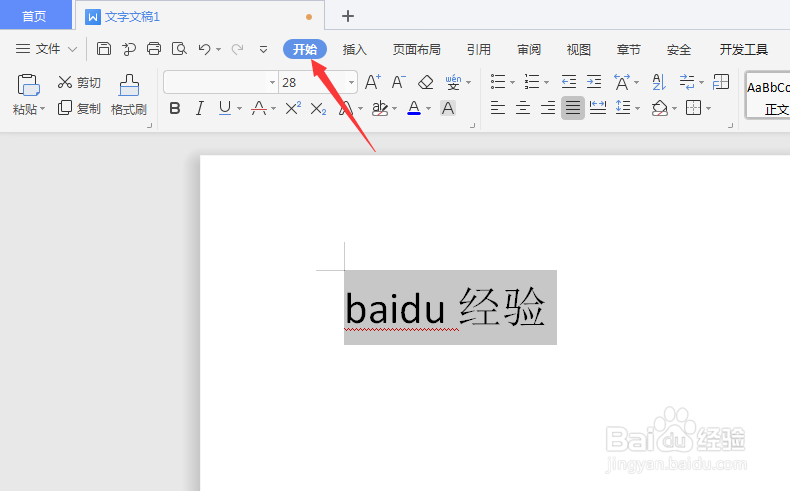
Task: Click the Increase Indent icon
Action: (594, 82)
